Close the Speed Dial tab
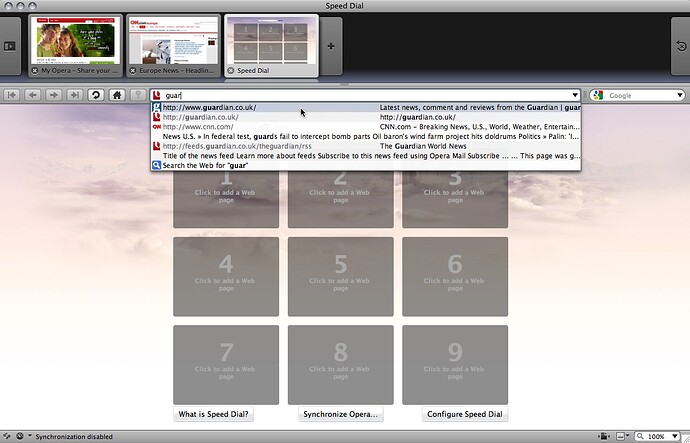The height and width of the screenshot is (443, 690). tap(231, 70)
